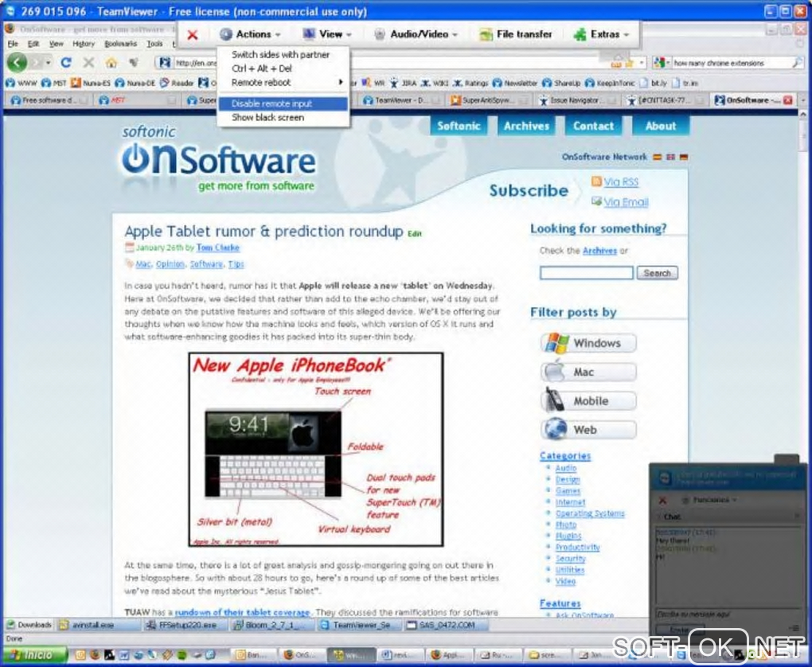
Task: Switch to SuperAntiSpyware tab
Action: pos(486,100)
